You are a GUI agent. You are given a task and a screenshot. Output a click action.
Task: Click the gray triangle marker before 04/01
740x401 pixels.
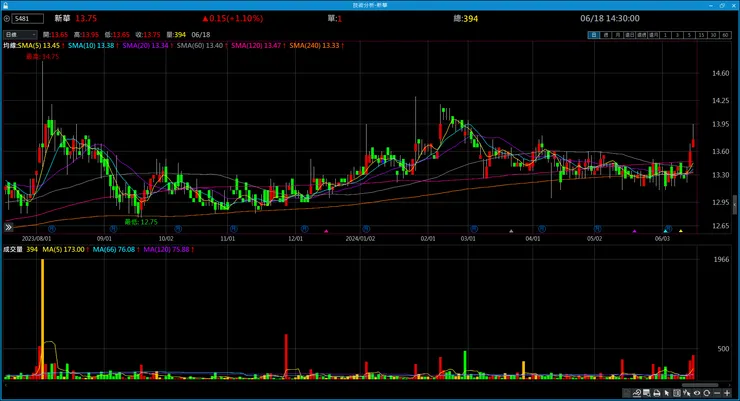click(x=511, y=231)
